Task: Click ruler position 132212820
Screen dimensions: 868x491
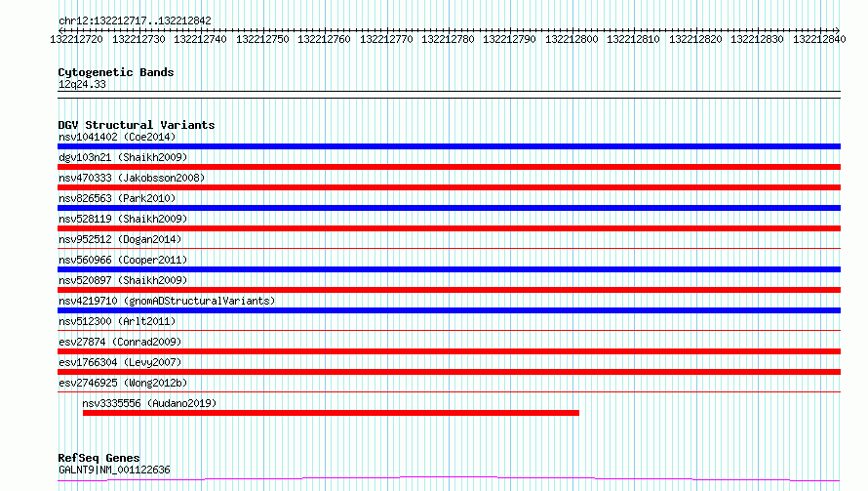Action: (695, 39)
